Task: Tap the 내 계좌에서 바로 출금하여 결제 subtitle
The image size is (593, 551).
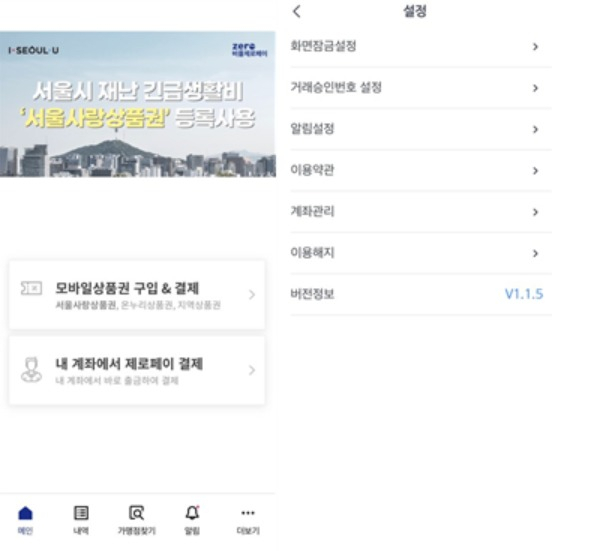Action: click(x=117, y=380)
